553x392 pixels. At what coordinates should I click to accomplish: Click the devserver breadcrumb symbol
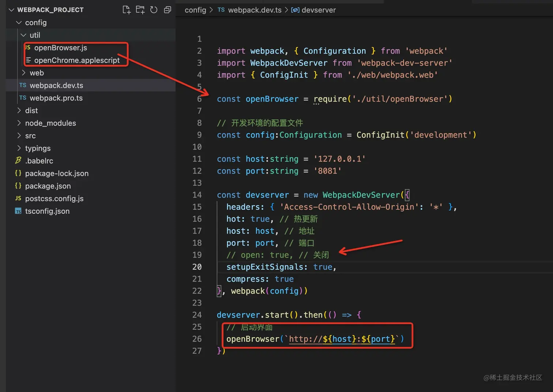pos(319,10)
